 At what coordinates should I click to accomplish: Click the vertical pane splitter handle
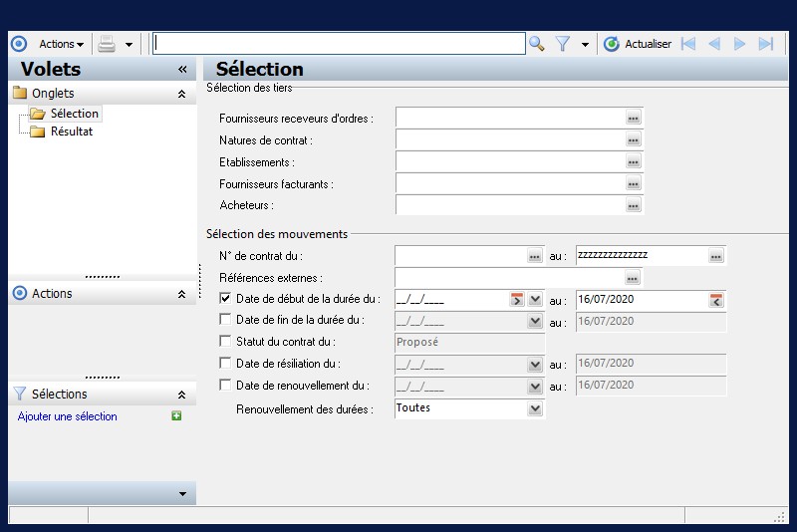point(200,281)
